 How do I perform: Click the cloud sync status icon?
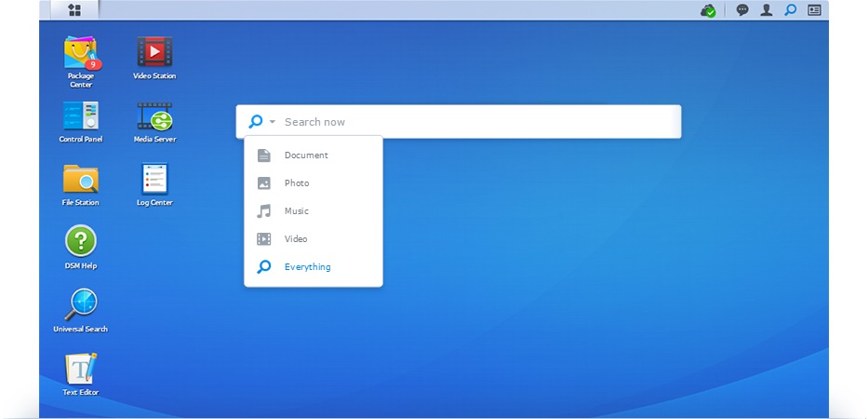[708, 10]
